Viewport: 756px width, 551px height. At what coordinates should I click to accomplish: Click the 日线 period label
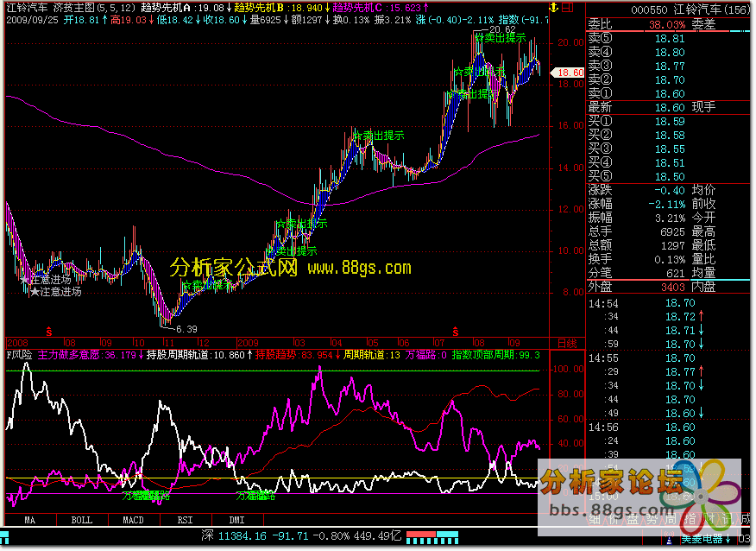tap(567, 343)
